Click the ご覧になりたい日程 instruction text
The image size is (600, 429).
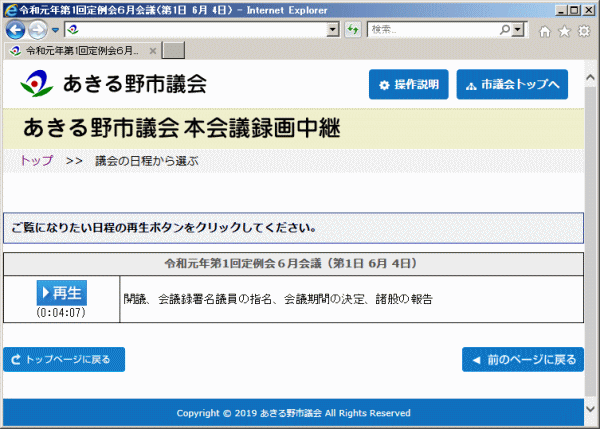pos(164,228)
